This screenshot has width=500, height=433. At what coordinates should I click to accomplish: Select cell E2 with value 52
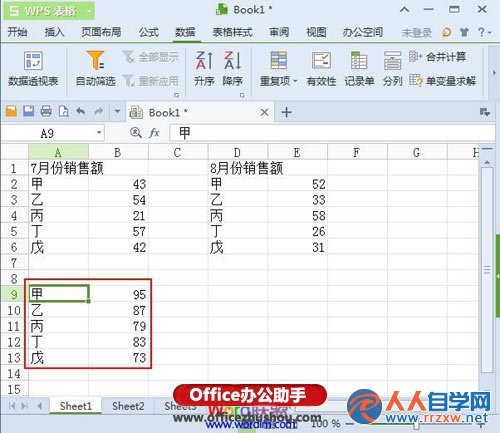[x=297, y=184]
